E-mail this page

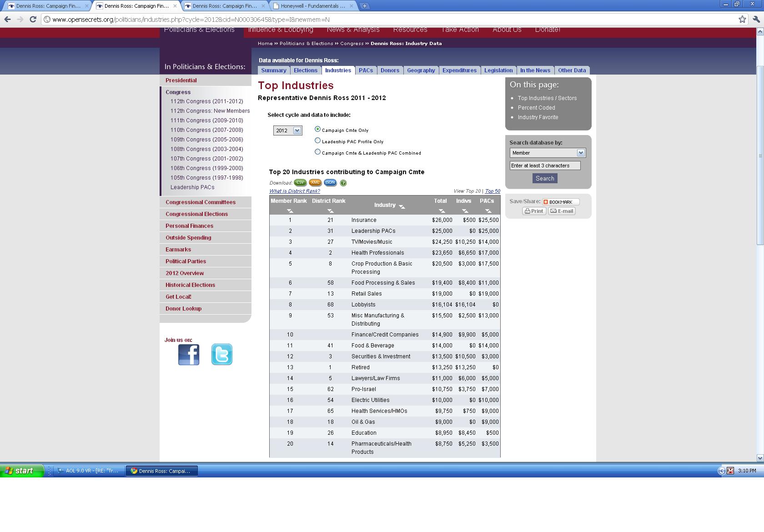pos(562,211)
